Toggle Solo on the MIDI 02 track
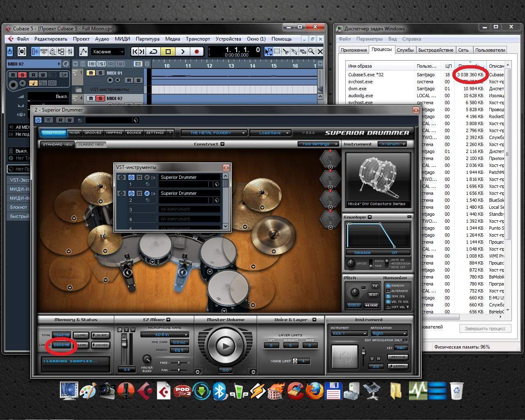This screenshot has height=420, width=525. pos(100,98)
